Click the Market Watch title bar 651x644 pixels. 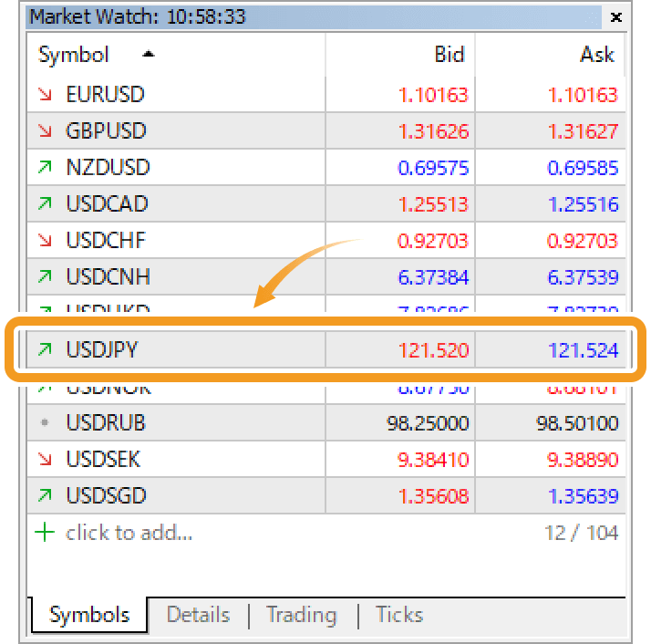click(314, 17)
